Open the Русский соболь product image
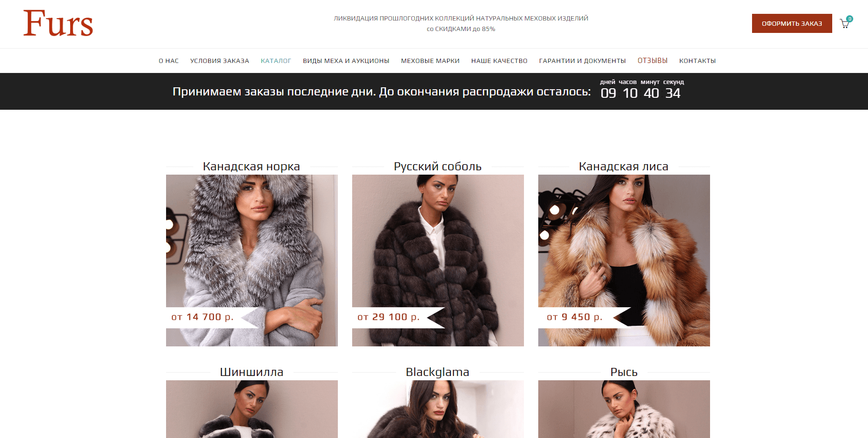The height and width of the screenshot is (438, 868). [x=438, y=261]
